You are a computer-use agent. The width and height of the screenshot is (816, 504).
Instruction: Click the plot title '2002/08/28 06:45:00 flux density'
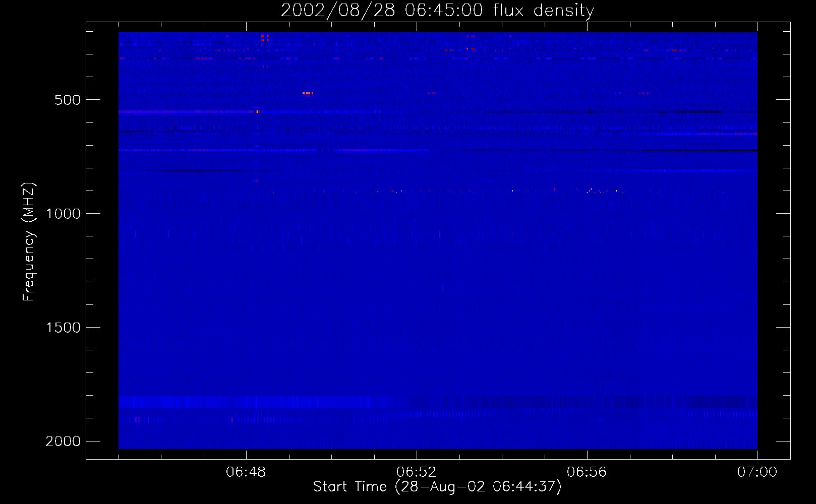(437, 10)
